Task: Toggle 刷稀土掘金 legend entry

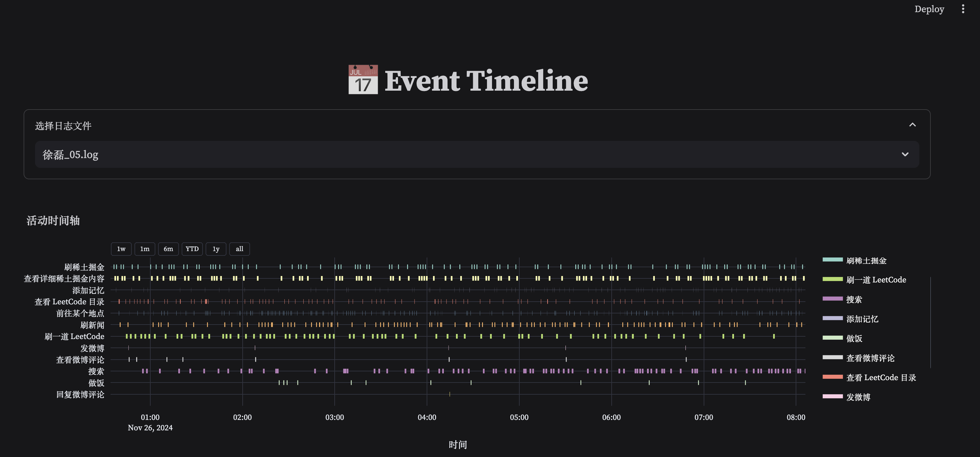Action: tap(866, 261)
